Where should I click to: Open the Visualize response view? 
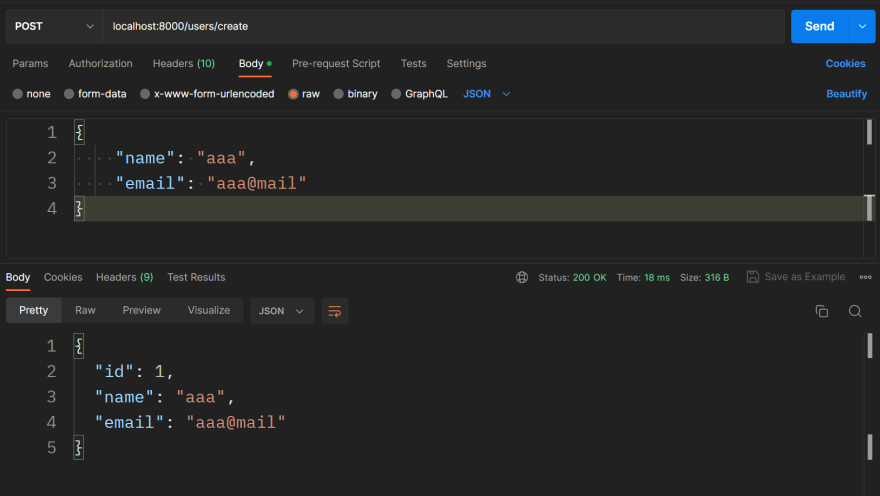(209, 310)
